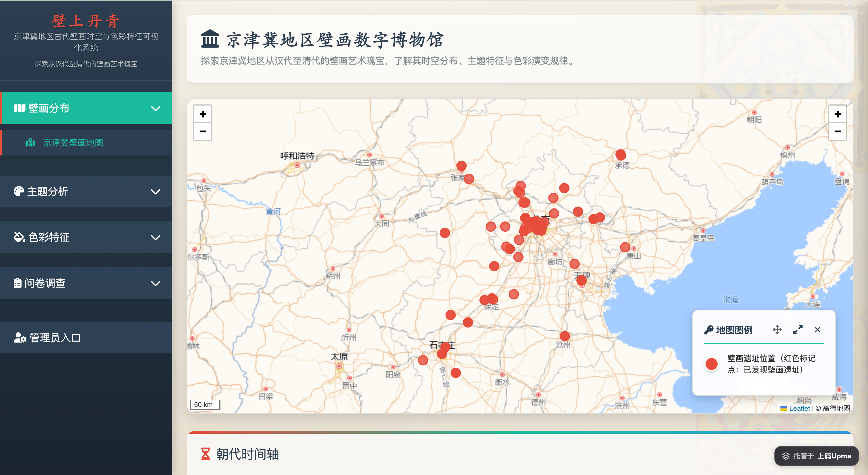The width and height of the screenshot is (868, 475).
Task: Expand the 问卷调查 section
Action: 156,283
